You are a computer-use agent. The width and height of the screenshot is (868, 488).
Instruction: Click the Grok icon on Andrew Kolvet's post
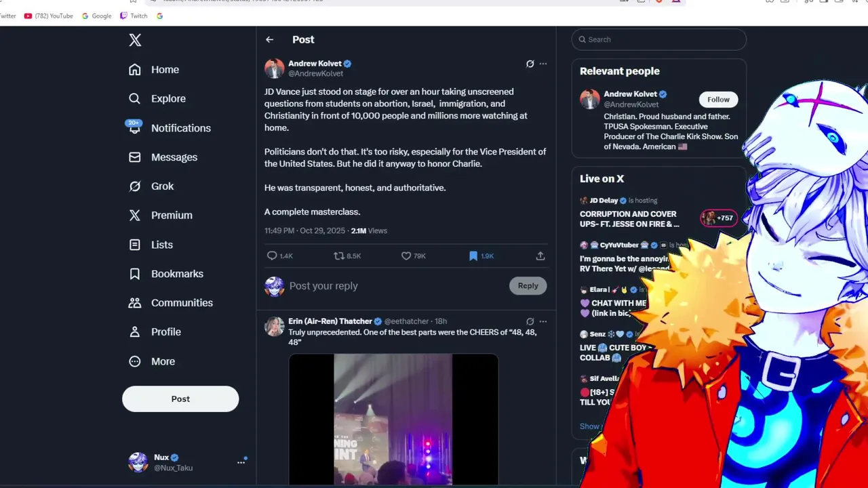click(x=530, y=64)
